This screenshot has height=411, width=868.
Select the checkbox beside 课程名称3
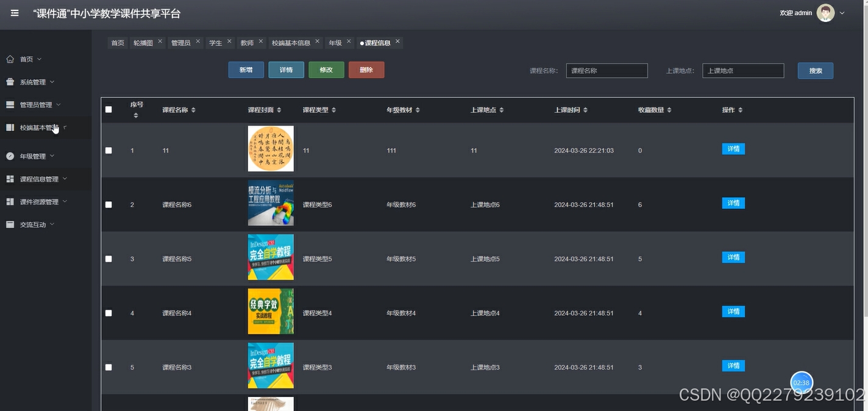pos(108,367)
